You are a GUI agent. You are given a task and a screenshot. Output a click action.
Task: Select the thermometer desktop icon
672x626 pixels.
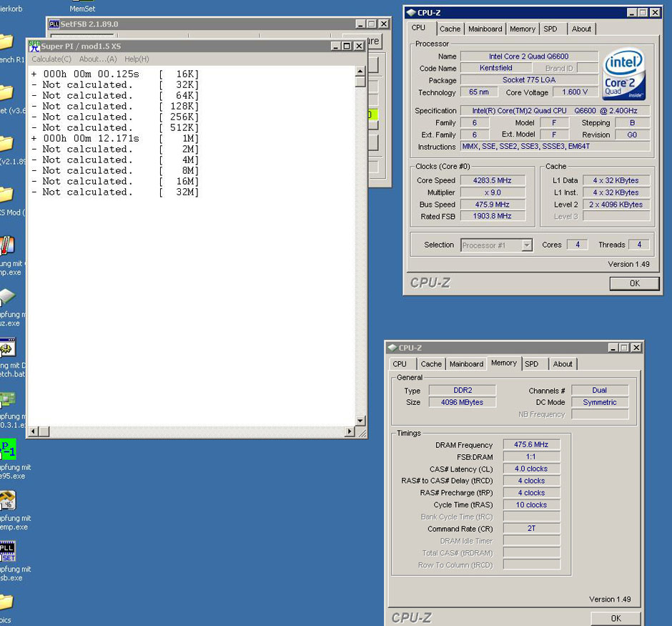[7, 245]
